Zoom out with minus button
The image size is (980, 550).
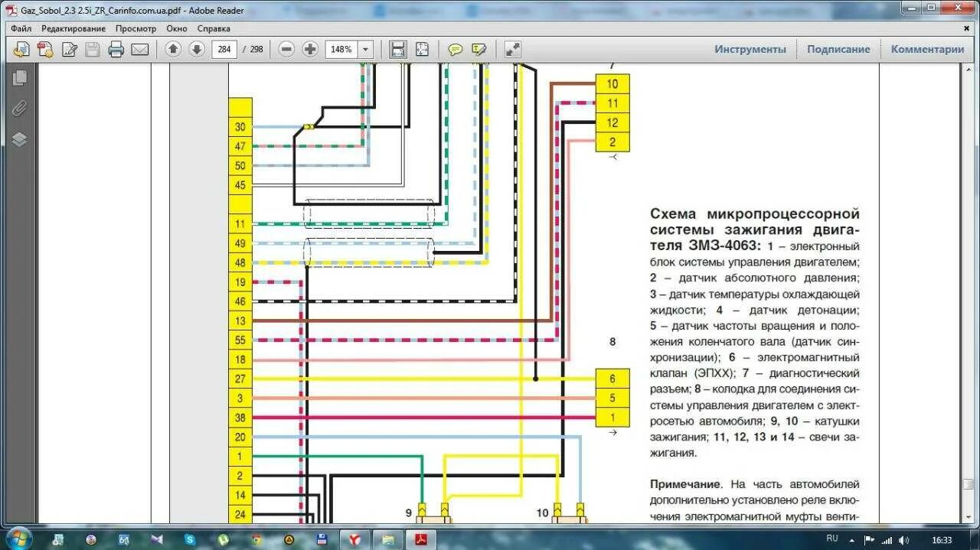click(286, 49)
